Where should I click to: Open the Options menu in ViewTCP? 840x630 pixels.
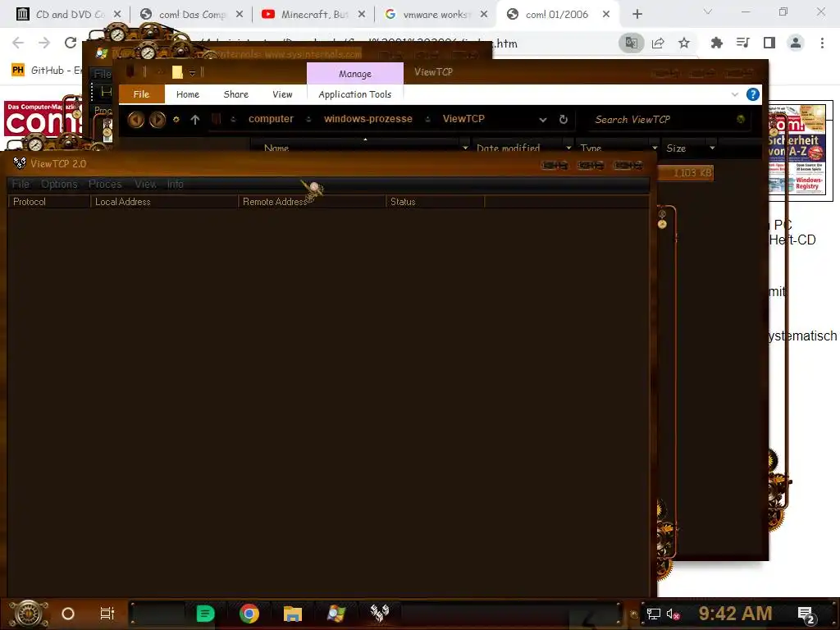tap(59, 185)
